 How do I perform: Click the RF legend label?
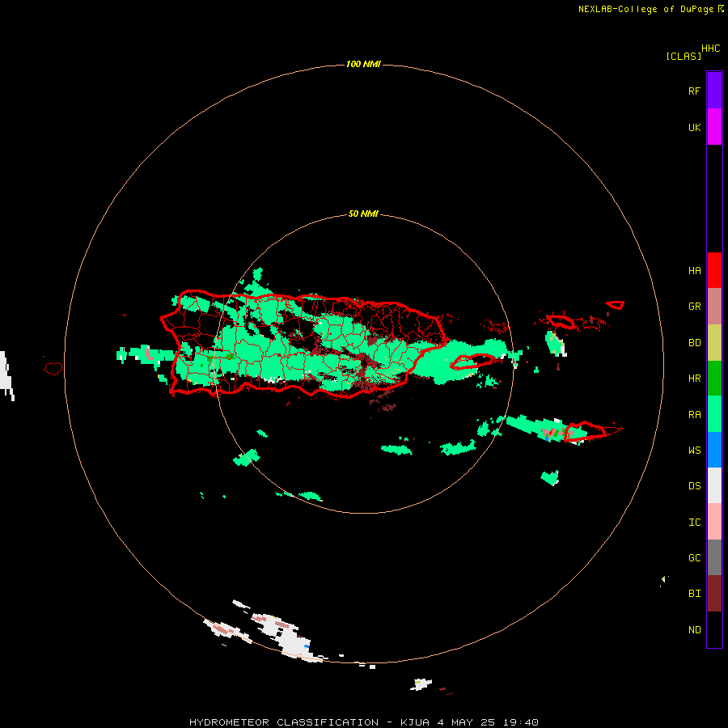coord(694,91)
